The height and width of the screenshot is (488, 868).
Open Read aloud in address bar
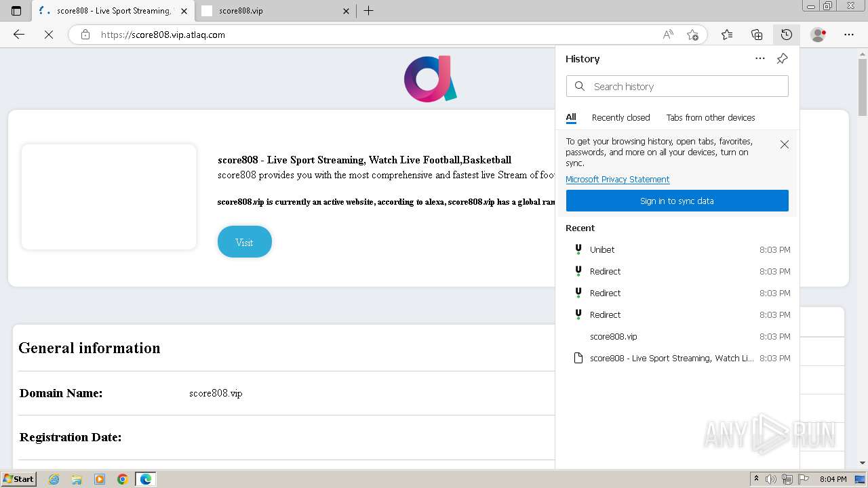pyautogui.click(x=668, y=35)
